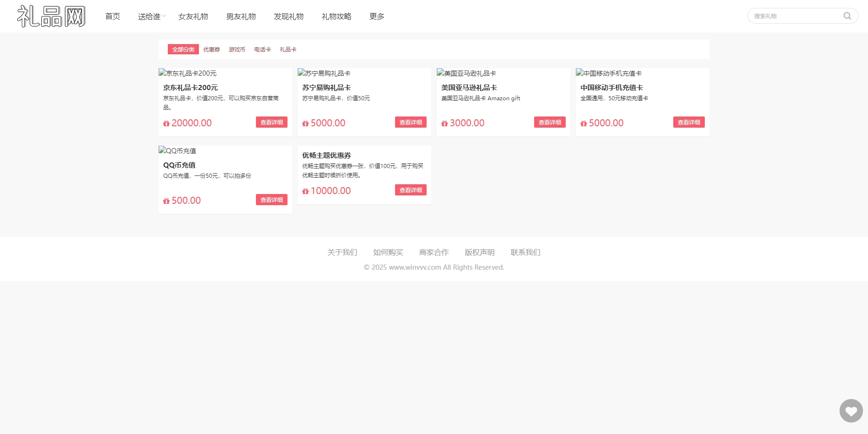
Task: Click the gift icon beside 20000.00 price
Action: click(x=166, y=123)
